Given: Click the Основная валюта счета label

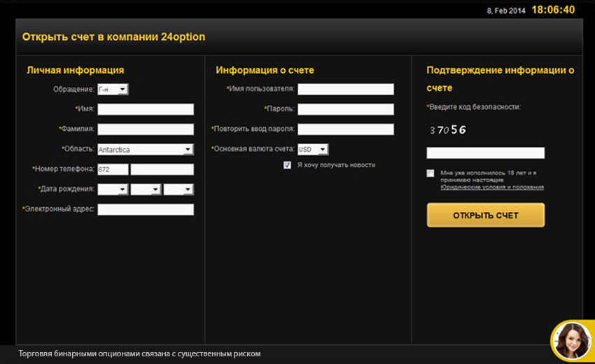Looking at the screenshot, I should point(253,149).
